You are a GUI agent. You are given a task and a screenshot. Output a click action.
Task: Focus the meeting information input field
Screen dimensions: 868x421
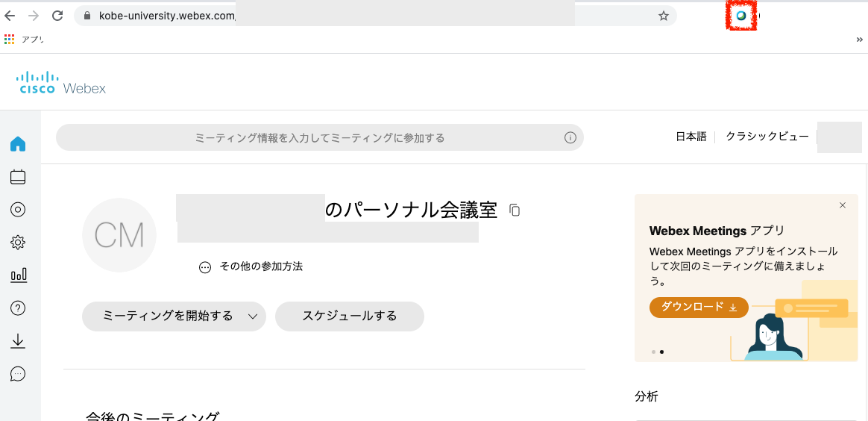[x=319, y=137]
